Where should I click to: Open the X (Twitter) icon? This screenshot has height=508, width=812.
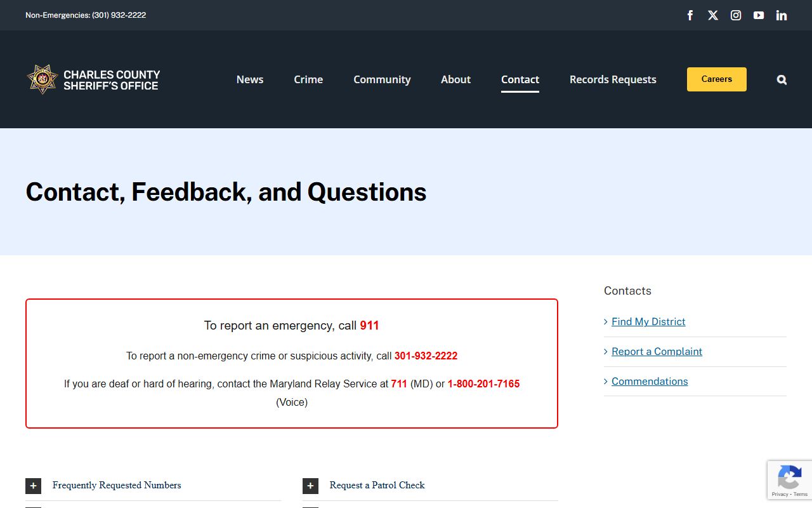click(x=713, y=15)
